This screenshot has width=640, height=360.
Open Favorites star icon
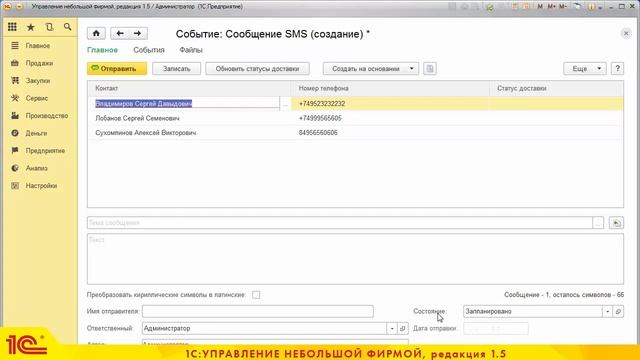pyautogui.click(x=31, y=27)
